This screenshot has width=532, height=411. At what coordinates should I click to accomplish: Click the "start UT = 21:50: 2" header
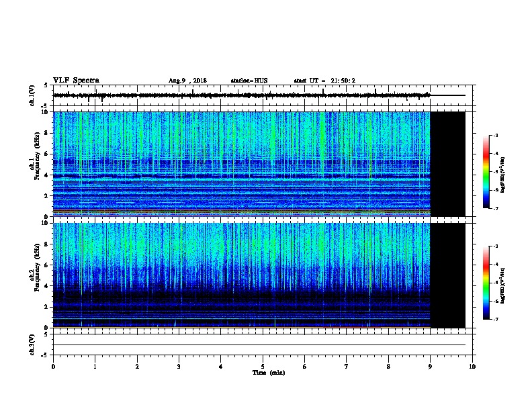pos(324,81)
